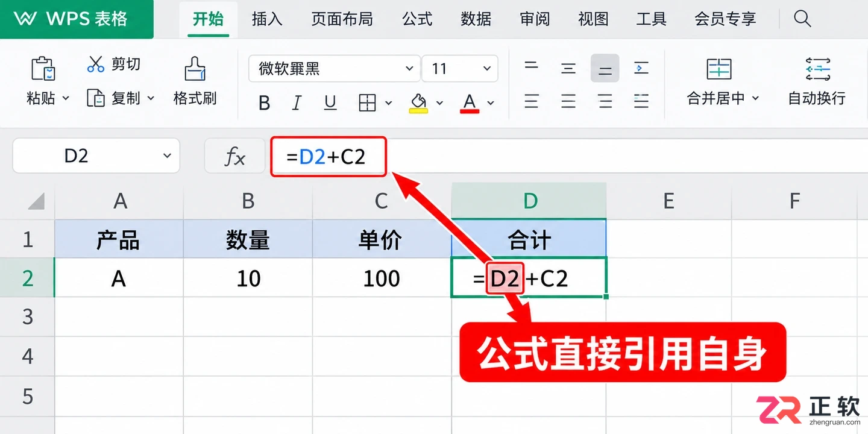
Task: Click the Paste clipboard icon
Action: pyautogui.click(x=43, y=69)
